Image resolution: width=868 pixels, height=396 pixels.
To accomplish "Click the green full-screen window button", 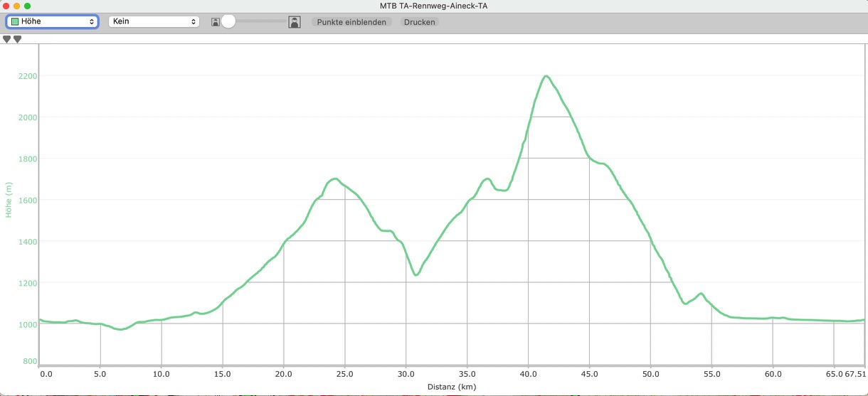I will tap(28, 6).
